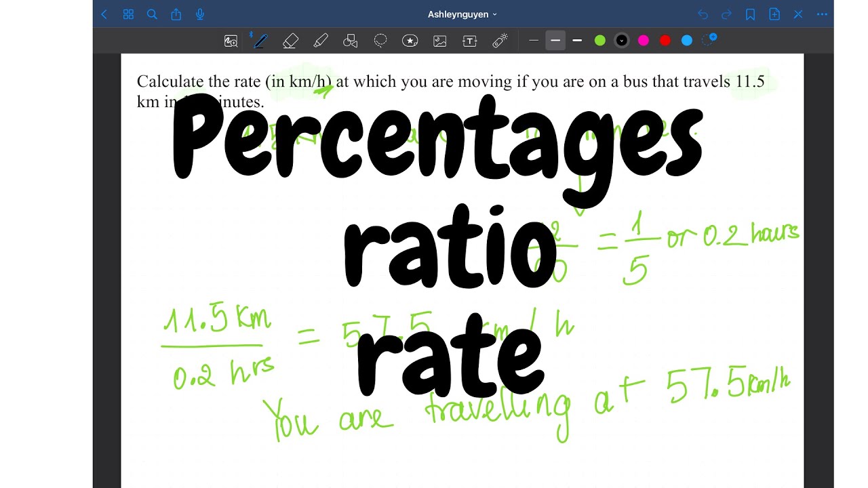Click the handwritten '57.5km/h' answer
The width and height of the screenshot is (868, 488).
728,386
